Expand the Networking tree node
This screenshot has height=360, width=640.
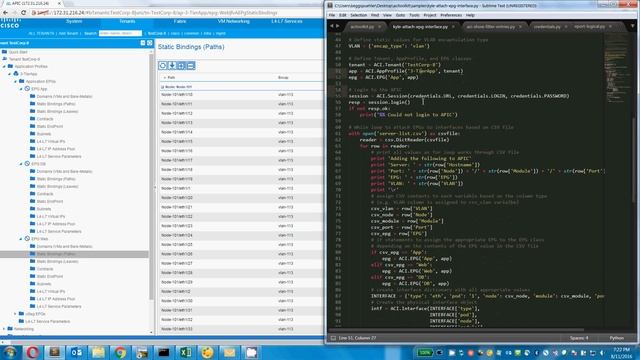[x=4, y=329]
